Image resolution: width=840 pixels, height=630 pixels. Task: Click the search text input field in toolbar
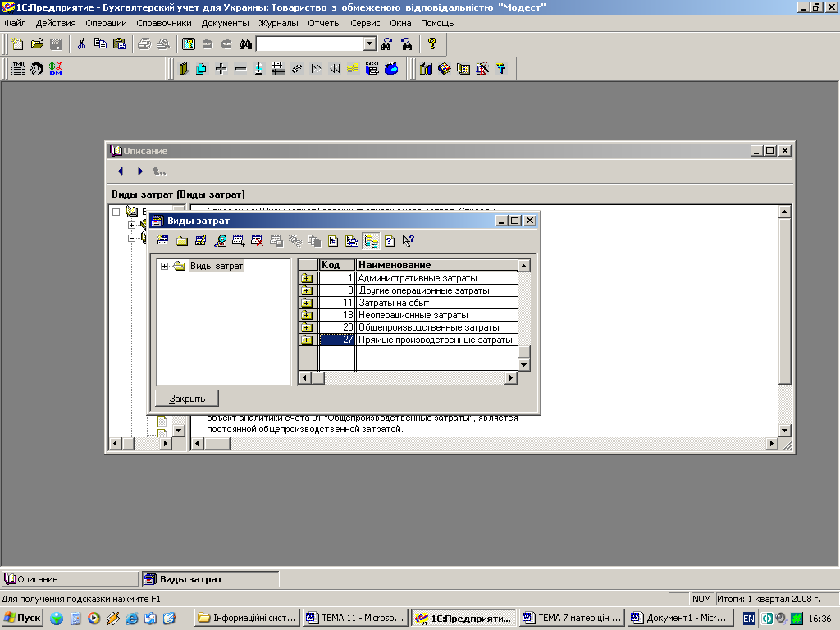tap(310, 44)
